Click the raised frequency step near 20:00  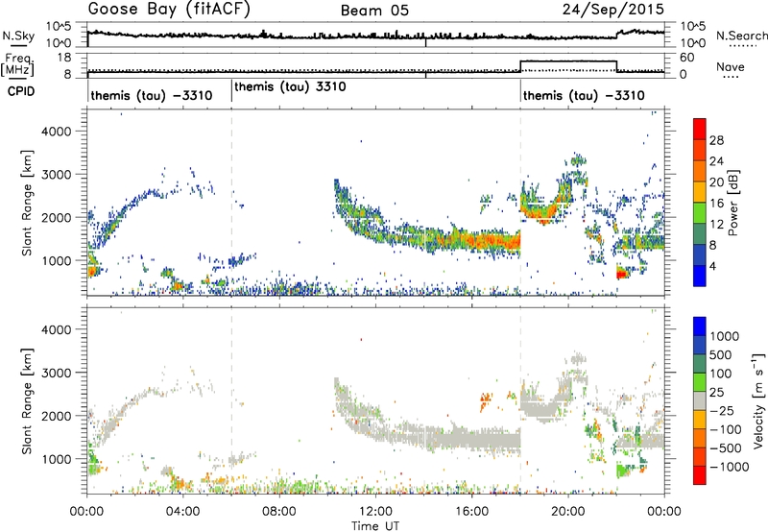click(x=568, y=61)
